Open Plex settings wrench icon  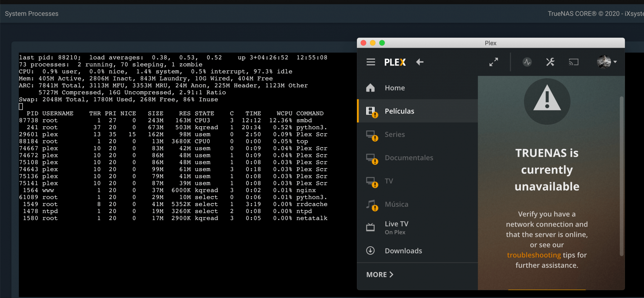pos(550,62)
